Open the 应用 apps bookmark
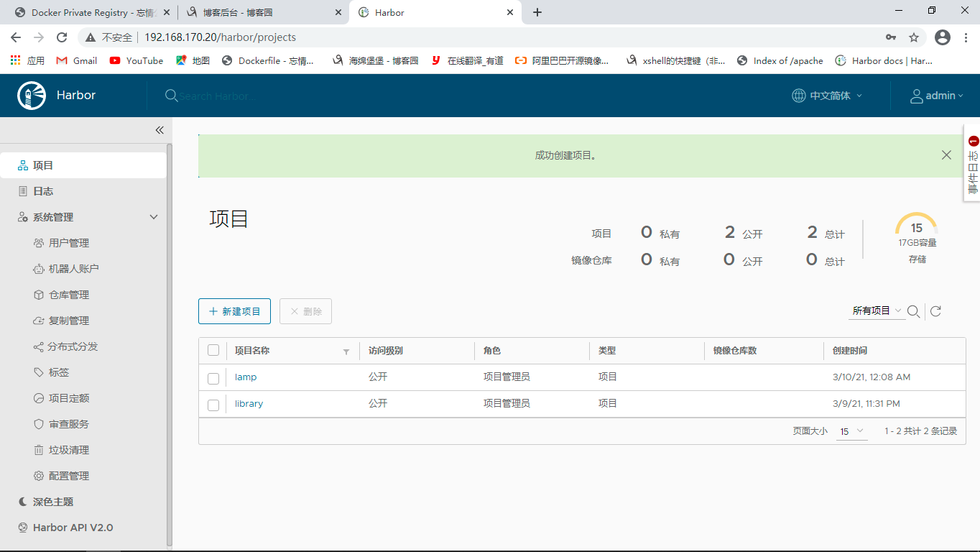The width and height of the screenshot is (980, 552). point(27,61)
